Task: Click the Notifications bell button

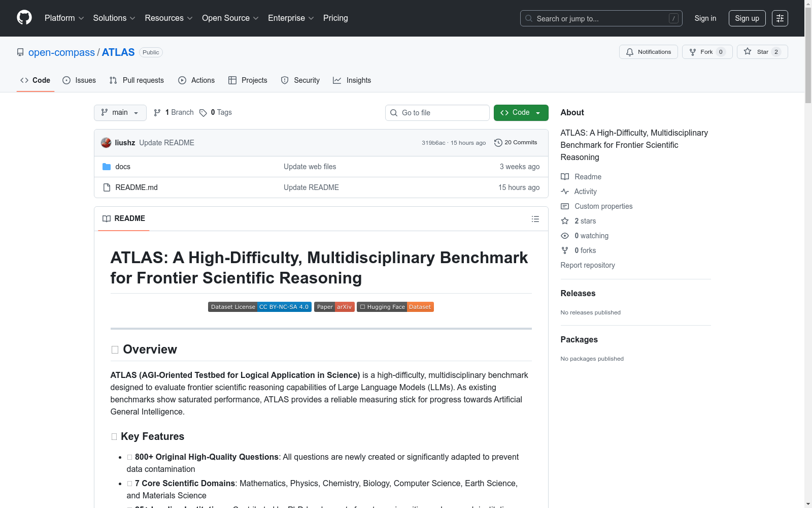Action: (x=648, y=52)
